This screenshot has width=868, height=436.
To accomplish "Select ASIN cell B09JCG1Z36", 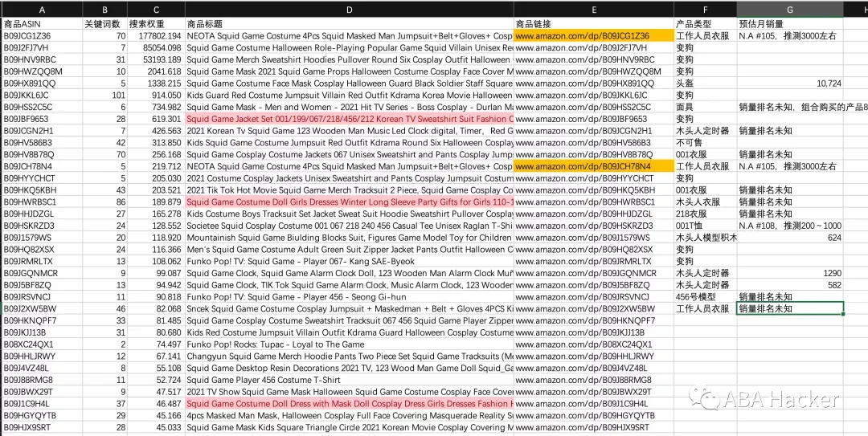I will coord(42,36).
